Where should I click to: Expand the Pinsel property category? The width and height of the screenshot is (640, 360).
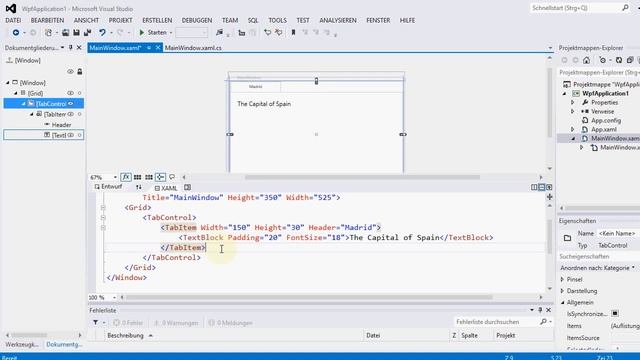[x=562, y=280]
